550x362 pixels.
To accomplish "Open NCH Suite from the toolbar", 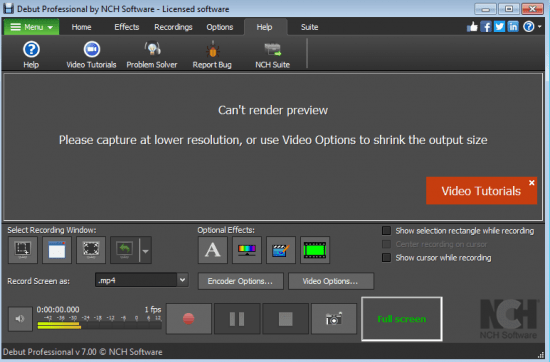I will click(x=273, y=55).
